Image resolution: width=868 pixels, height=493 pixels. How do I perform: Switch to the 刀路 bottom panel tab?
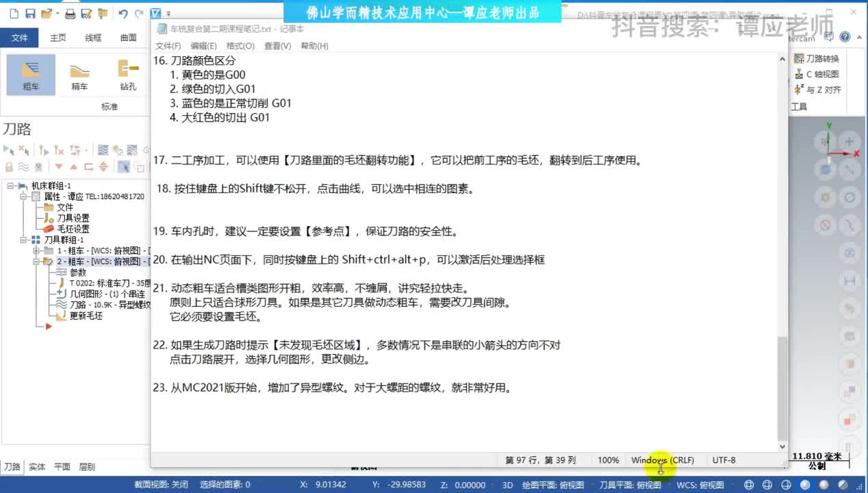[x=12, y=466]
